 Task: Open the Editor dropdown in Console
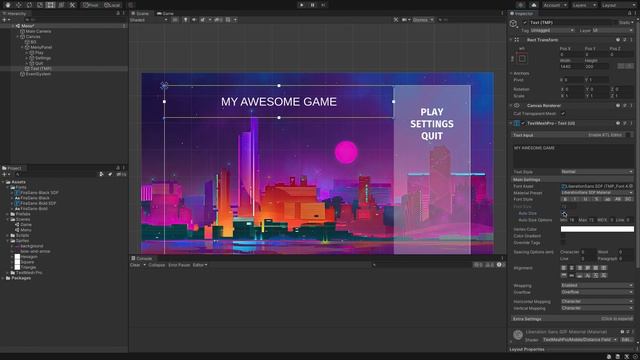coord(200,265)
